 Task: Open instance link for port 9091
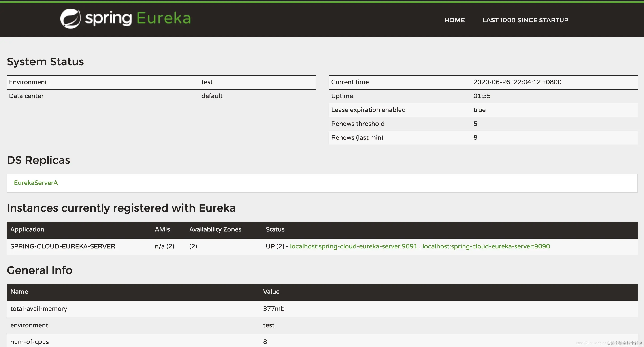coord(353,246)
